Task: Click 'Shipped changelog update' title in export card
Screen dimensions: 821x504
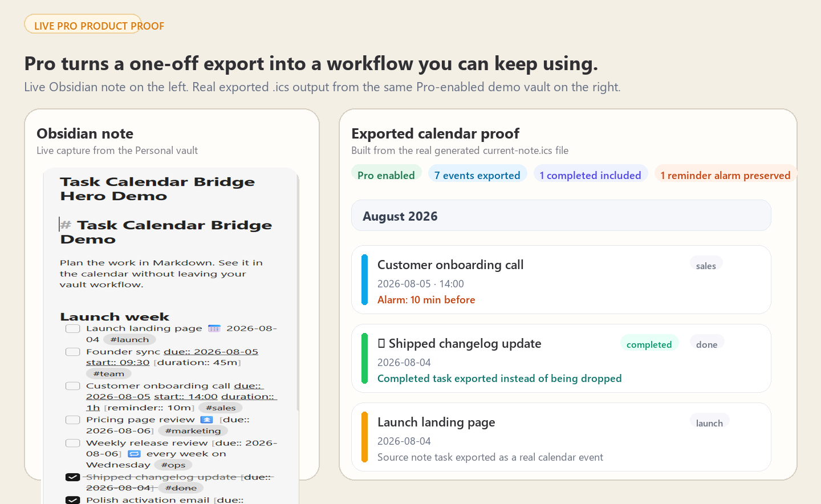Action: pyautogui.click(x=465, y=344)
